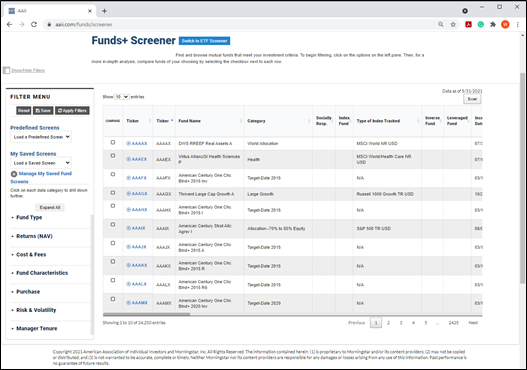Go to results page 5
527x370 pixels.
tap(425, 323)
